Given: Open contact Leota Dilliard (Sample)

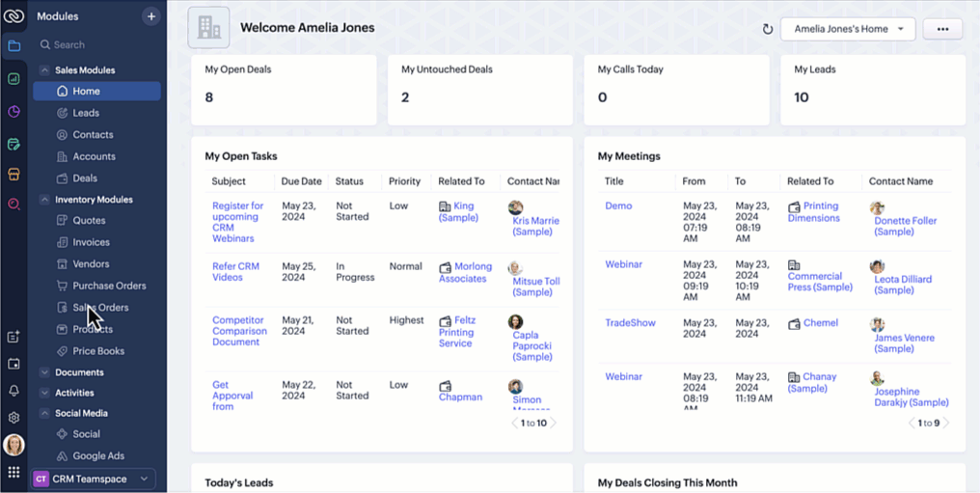Looking at the screenshot, I should pos(903,285).
